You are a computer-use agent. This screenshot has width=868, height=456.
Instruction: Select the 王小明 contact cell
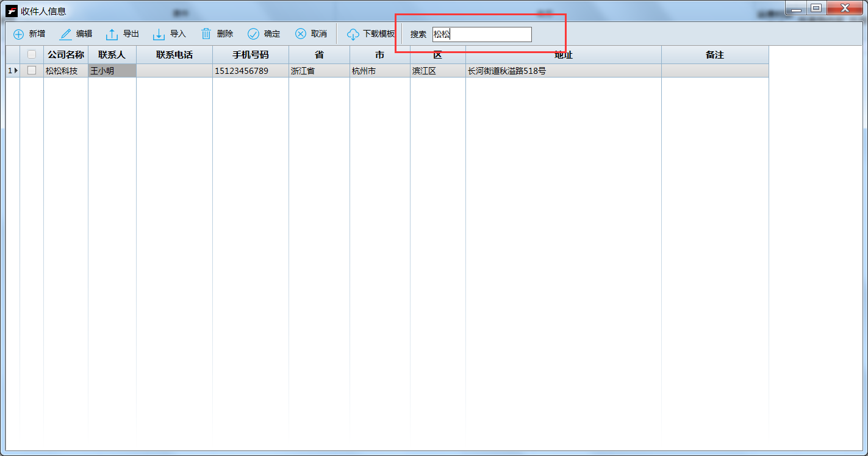(x=112, y=71)
